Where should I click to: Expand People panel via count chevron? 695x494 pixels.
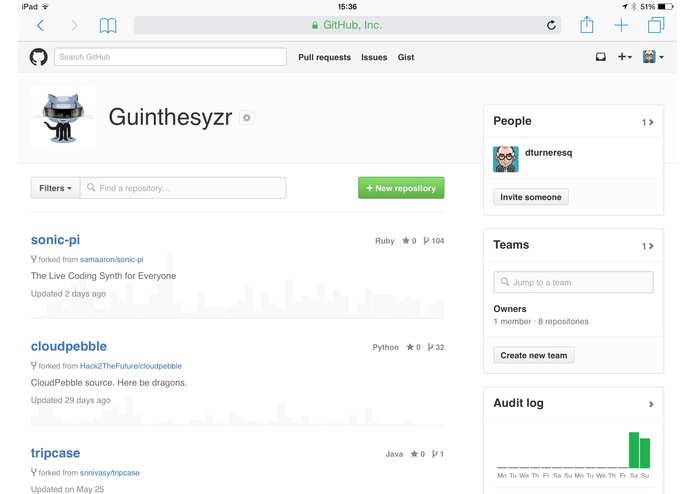648,122
